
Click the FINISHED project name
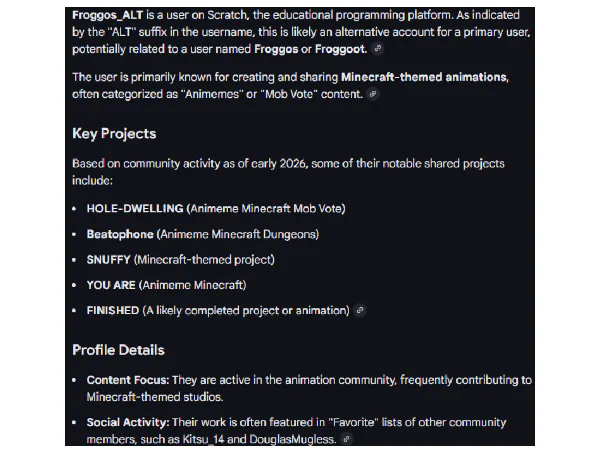click(113, 311)
